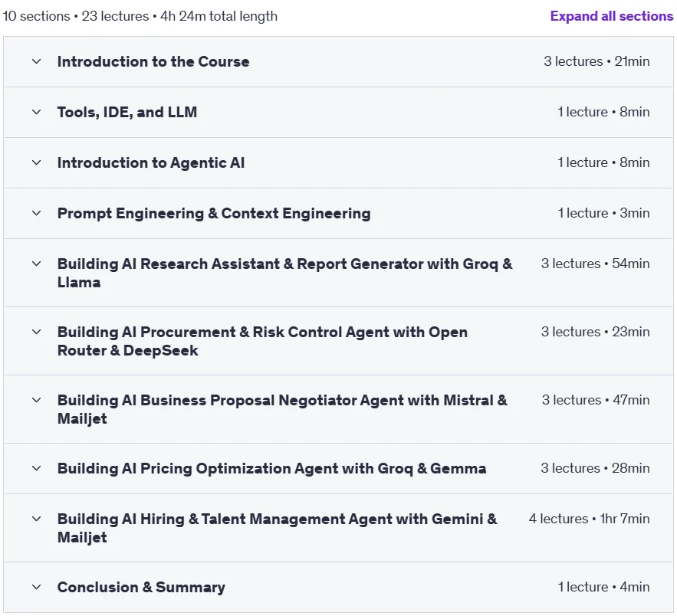Open Prompt Engineering & Context Engineering title
Viewport: 677px width, 616px height.
pyautogui.click(x=214, y=213)
